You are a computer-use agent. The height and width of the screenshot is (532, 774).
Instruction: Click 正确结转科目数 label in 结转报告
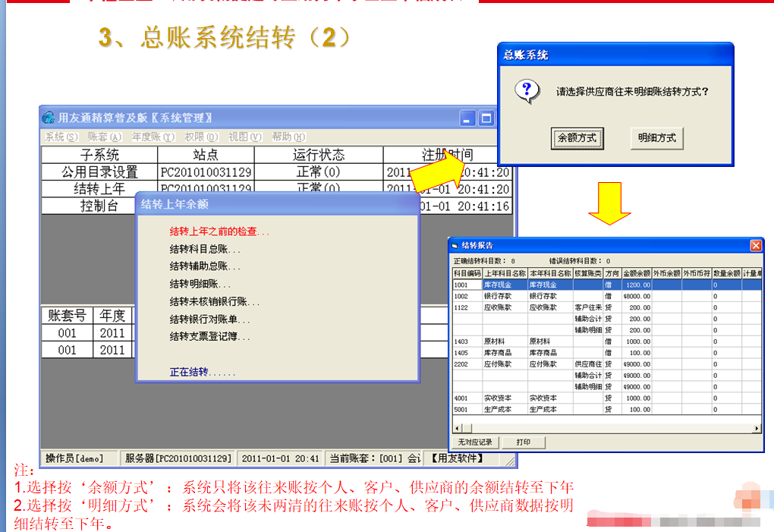480,261
